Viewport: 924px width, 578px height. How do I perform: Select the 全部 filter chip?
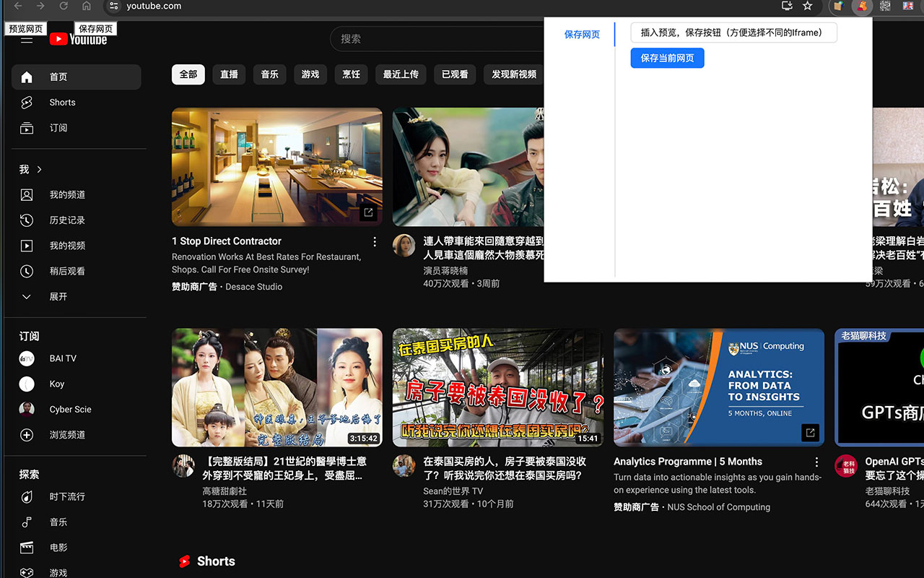[188, 74]
